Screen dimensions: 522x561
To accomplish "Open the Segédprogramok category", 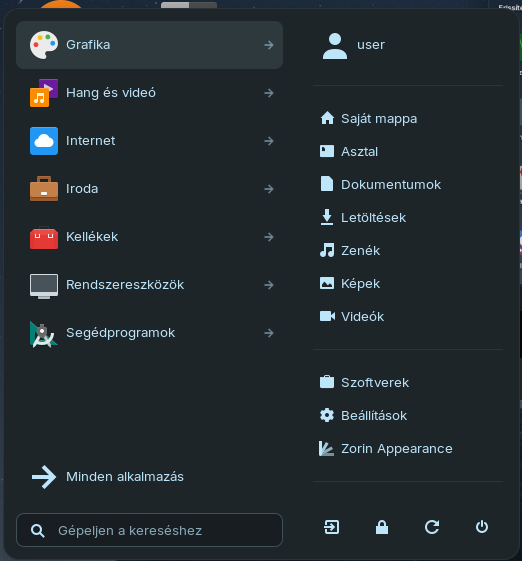I will tap(150, 333).
